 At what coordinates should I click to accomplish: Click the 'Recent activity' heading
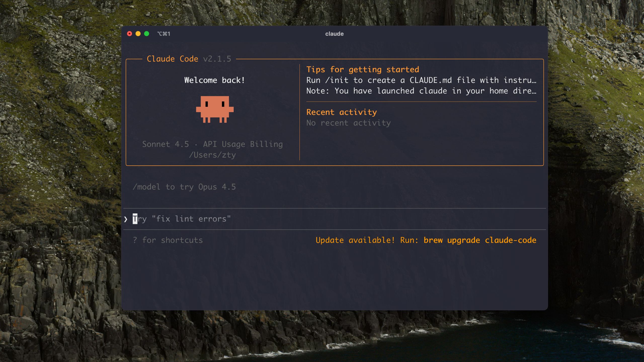tap(341, 112)
